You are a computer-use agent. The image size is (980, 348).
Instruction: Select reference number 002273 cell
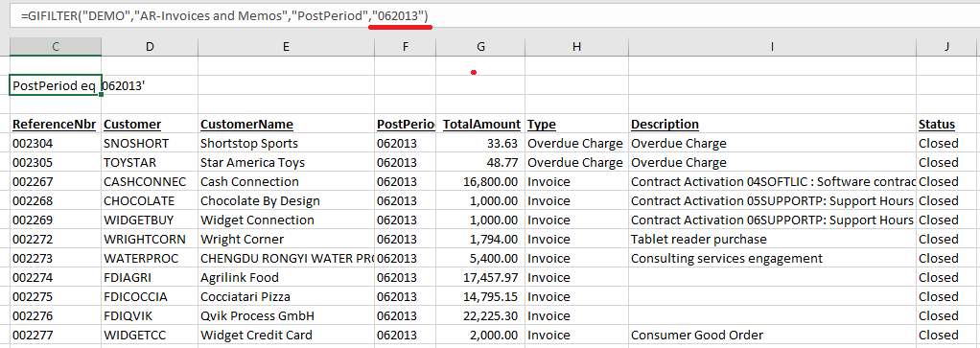click(56, 258)
